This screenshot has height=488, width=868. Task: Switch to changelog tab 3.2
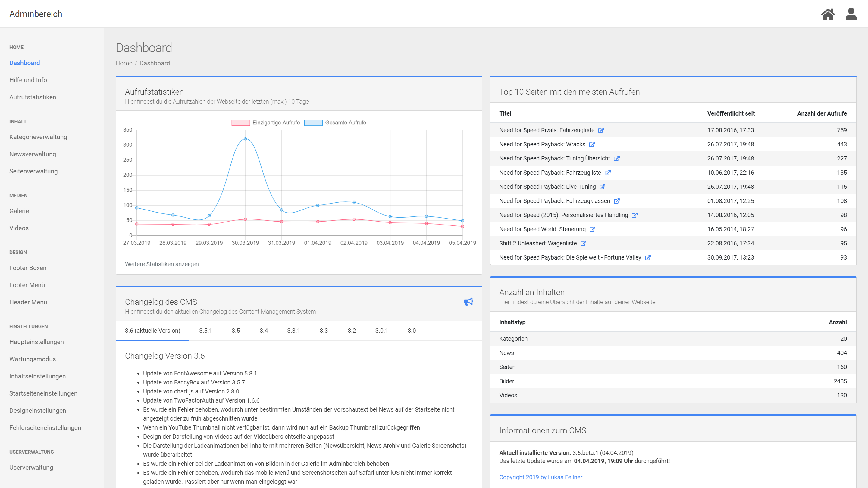pyautogui.click(x=351, y=331)
